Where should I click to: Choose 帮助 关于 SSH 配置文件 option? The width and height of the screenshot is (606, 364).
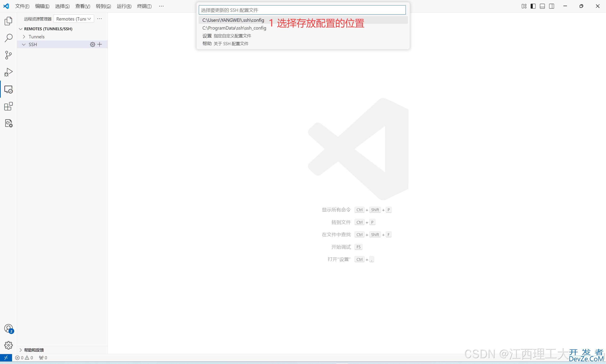303,44
